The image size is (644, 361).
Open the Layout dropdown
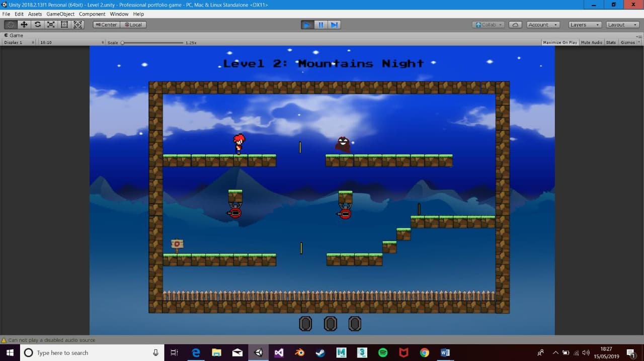tap(623, 25)
